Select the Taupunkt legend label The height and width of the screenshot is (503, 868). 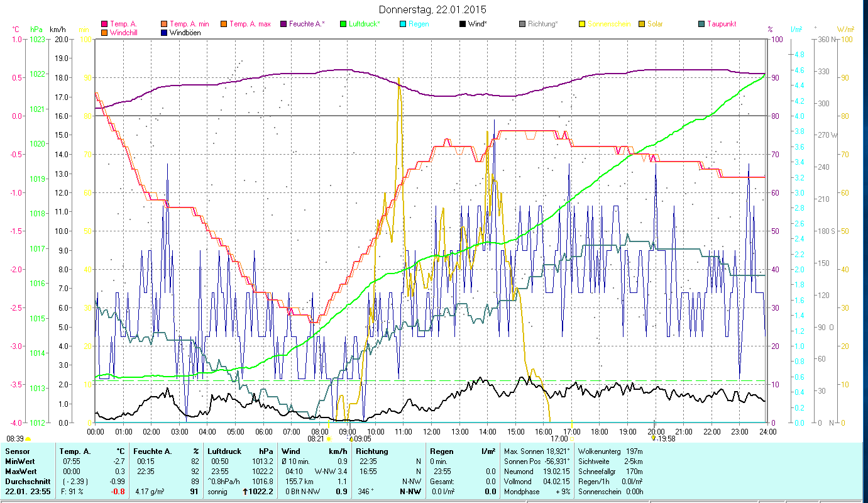coord(721,25)
